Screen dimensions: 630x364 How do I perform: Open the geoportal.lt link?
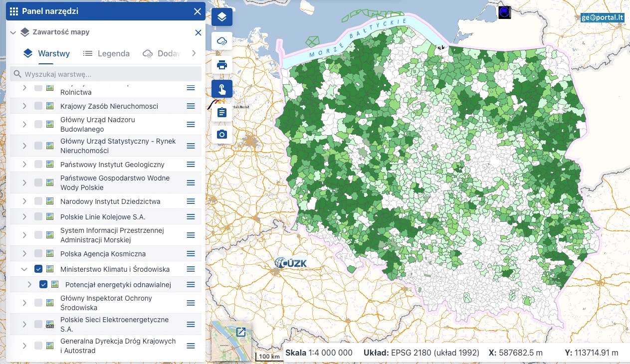pyautogui.click(x=603, y=17)
